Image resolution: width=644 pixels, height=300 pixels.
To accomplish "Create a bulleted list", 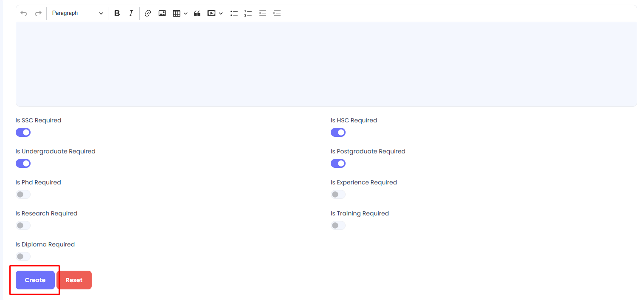I will click(x=234, y=13).
